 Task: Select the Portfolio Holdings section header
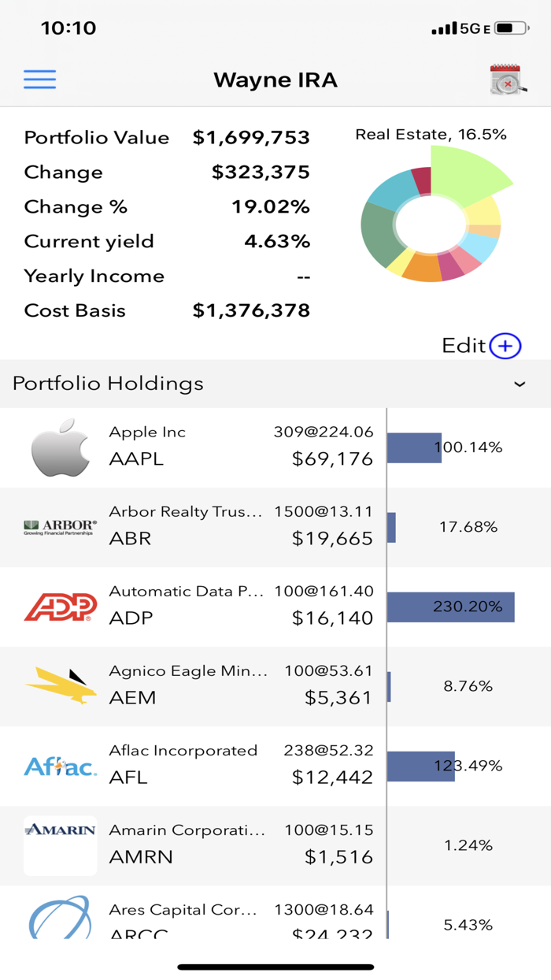click(107, 384)
